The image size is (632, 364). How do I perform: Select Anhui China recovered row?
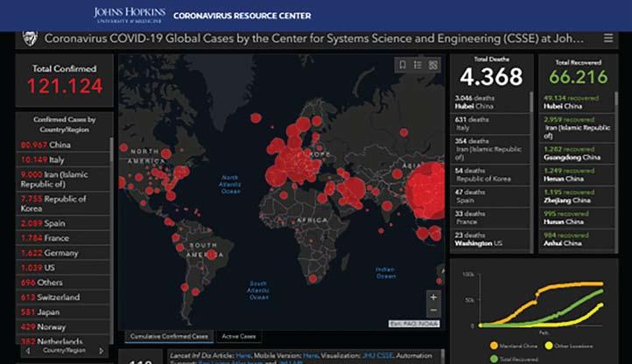coord(577,240)
